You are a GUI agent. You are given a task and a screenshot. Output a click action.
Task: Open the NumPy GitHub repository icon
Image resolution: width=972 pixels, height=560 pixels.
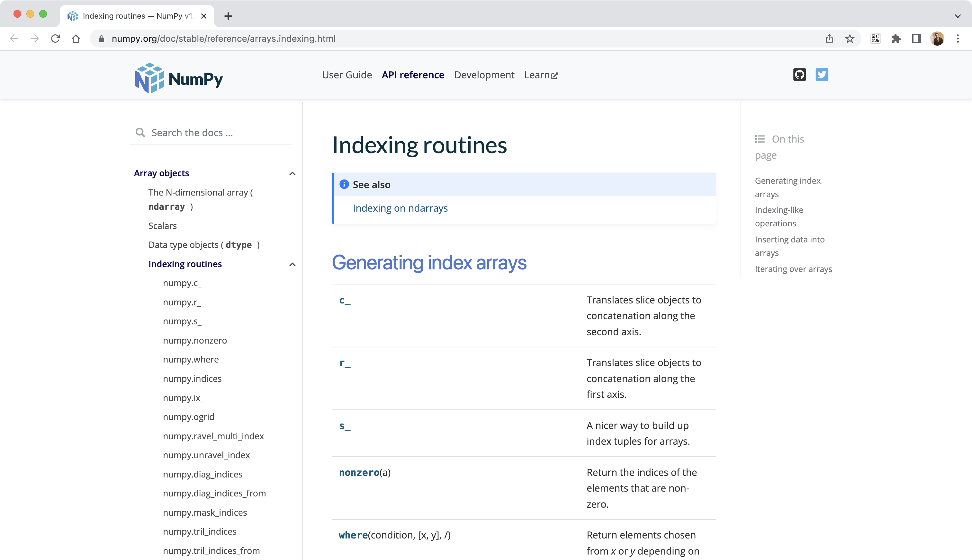tap(799, 74)
